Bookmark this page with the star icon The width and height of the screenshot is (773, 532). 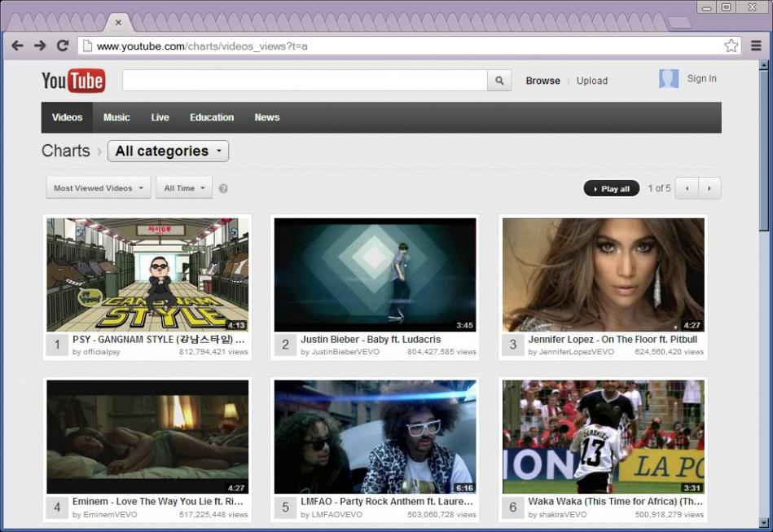pos(731,46)
